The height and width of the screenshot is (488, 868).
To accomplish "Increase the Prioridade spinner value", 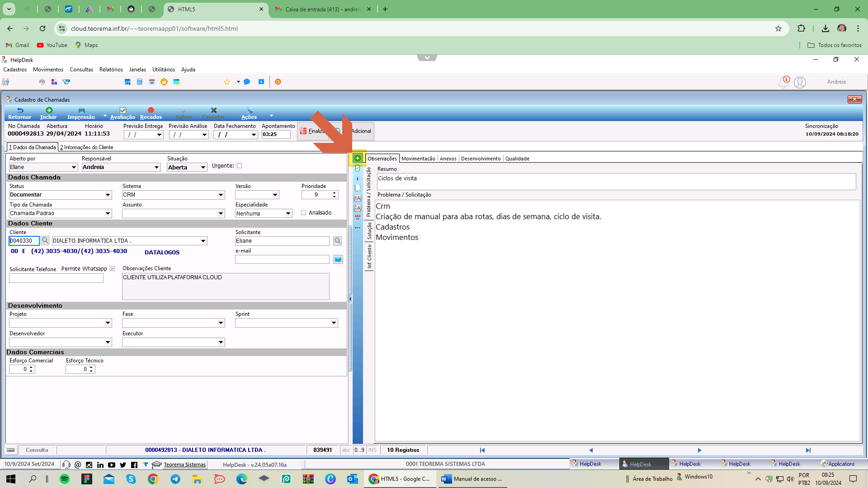I will pos(335,193).
